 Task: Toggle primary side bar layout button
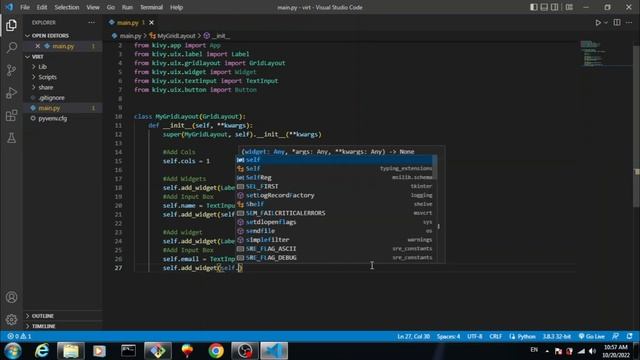coord(533,7)
